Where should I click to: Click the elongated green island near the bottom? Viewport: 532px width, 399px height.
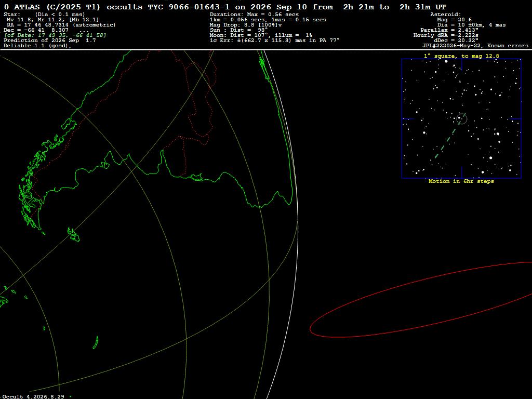(96, 342)
